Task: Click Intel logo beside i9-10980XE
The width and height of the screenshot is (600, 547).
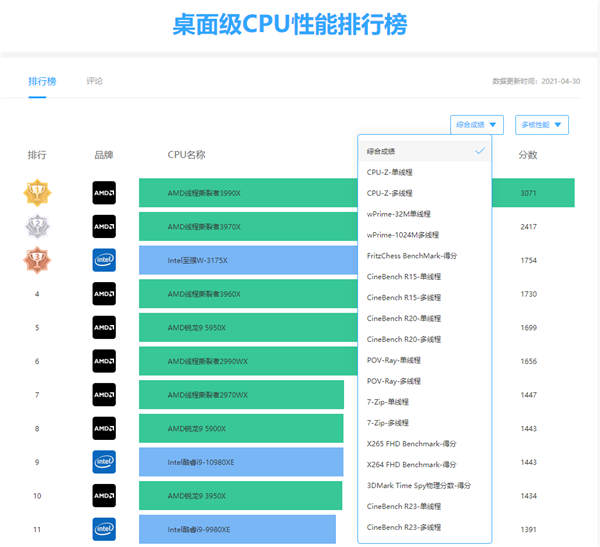Action: coord(104,462)
